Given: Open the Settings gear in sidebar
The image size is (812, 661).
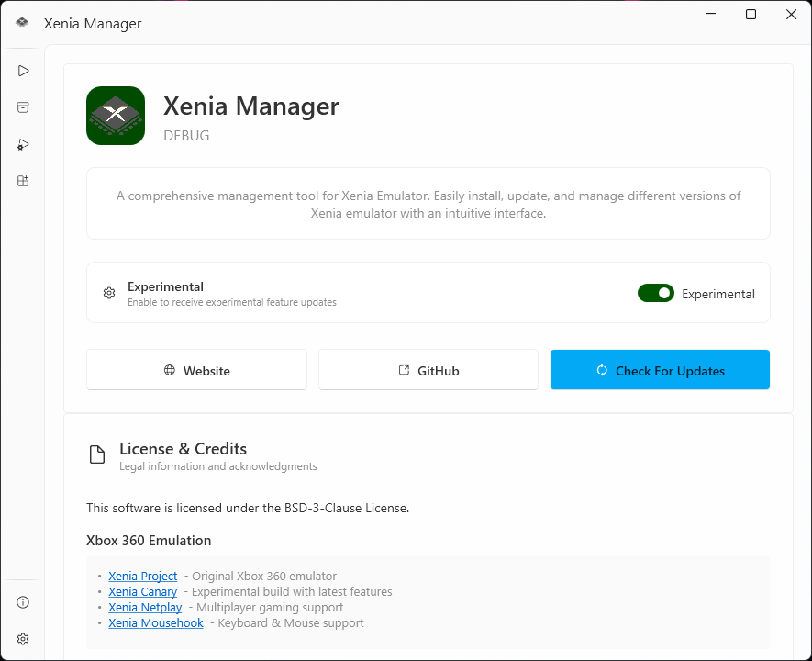Looking at the screenshot, I should tap(23, 639).
